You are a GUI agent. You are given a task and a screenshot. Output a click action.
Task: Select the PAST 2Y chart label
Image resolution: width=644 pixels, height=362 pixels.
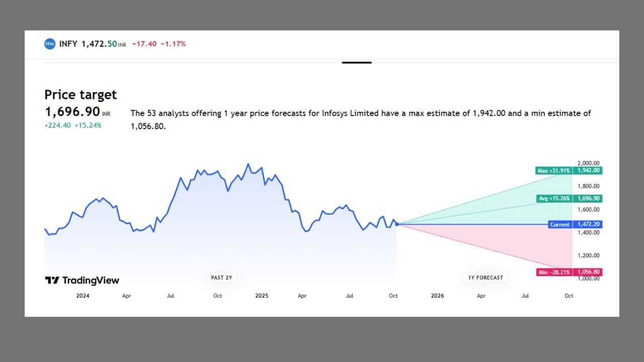point(221,278)
